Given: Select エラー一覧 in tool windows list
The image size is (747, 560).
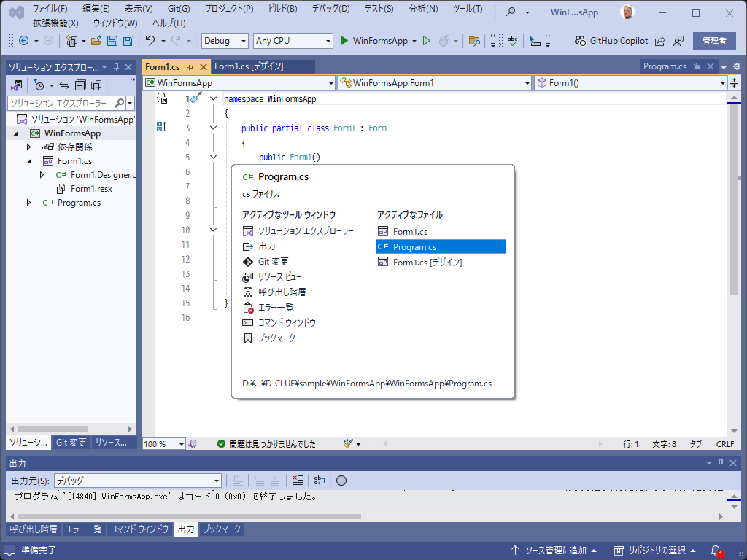Looking at the screenshot, I should tap(268, 307).
